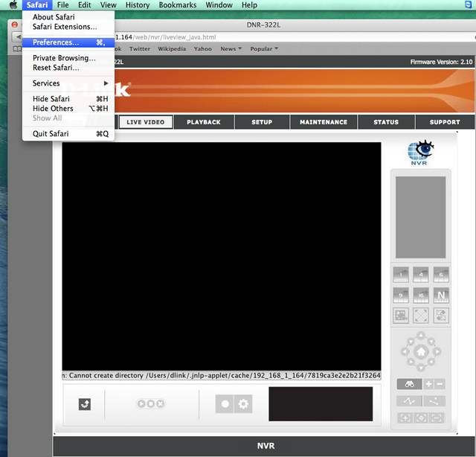
Task: Choose Quit Safari menu item
Action: 68,134
